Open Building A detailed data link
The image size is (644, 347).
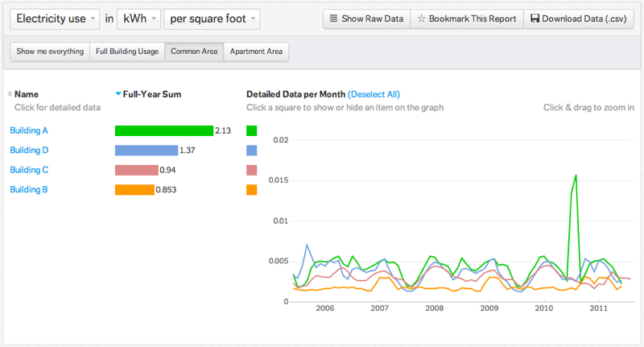coord(29,130)
